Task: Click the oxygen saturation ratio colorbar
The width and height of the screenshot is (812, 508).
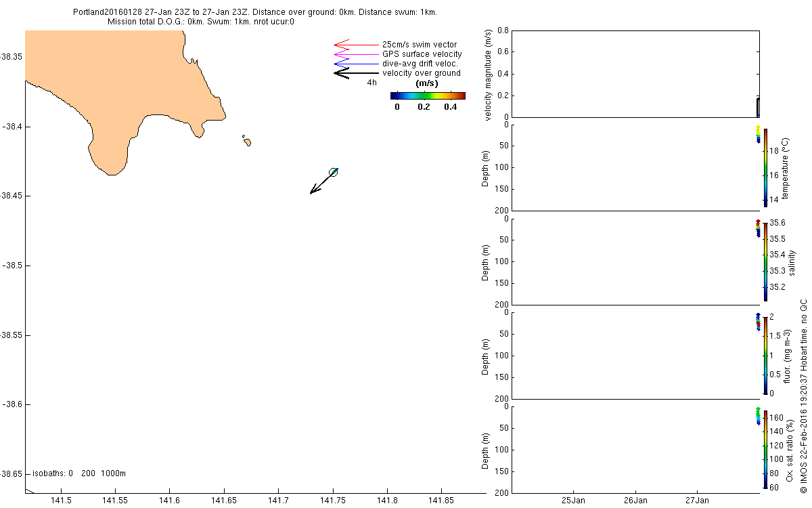Action: [x=765, y=449]
